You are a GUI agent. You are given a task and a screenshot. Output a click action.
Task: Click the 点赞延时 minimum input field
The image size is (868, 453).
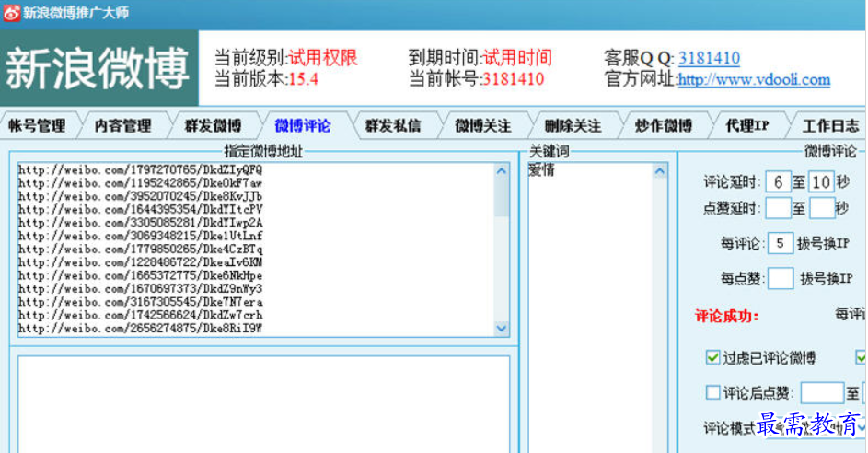[x=778, y=208]
